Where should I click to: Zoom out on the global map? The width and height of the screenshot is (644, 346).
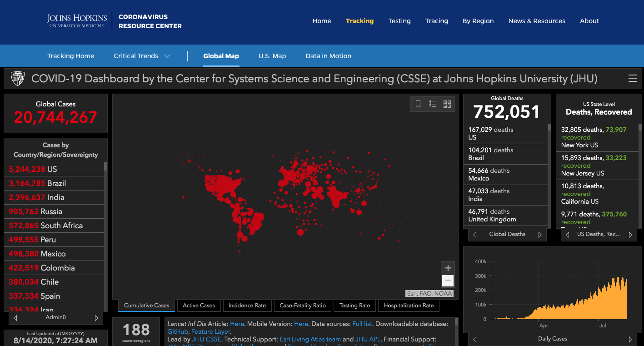448,281
